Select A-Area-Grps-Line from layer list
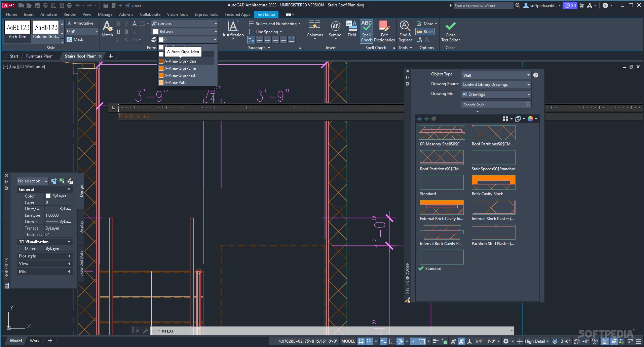Viewport: 644px width, 347px height. (x=186, y=68)
